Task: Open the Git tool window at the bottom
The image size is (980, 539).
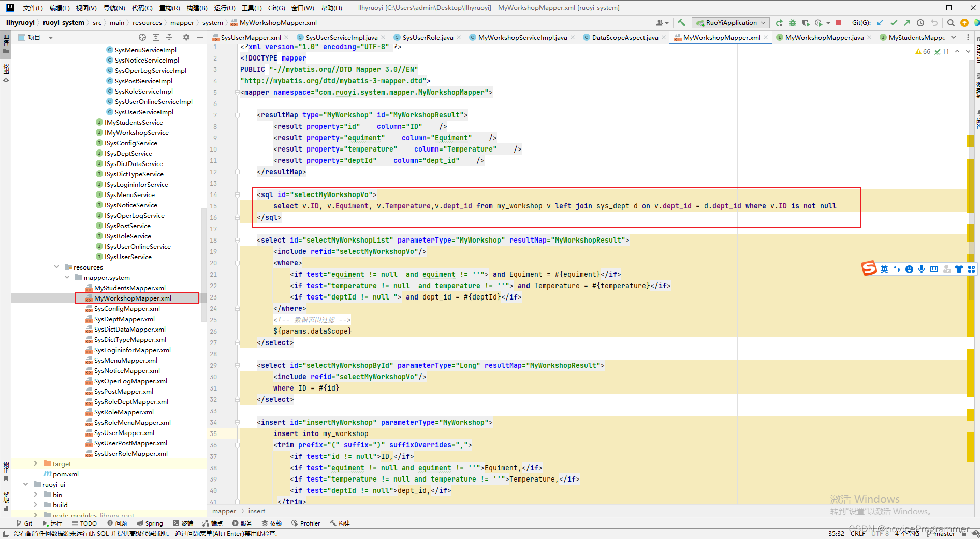Action: click(24, 523)
